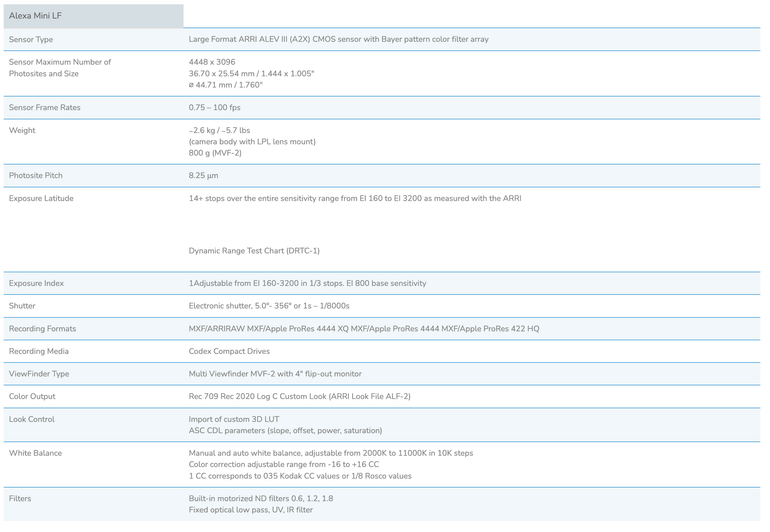The image size is (770, 532).
Task: Click the 14+ stops exposure latitude text
Action: point(355,198)
